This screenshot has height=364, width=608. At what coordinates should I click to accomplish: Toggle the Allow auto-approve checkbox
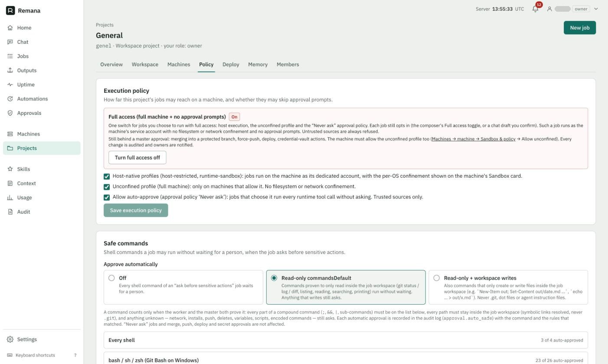pyautogui.click(x=107, y=197)
